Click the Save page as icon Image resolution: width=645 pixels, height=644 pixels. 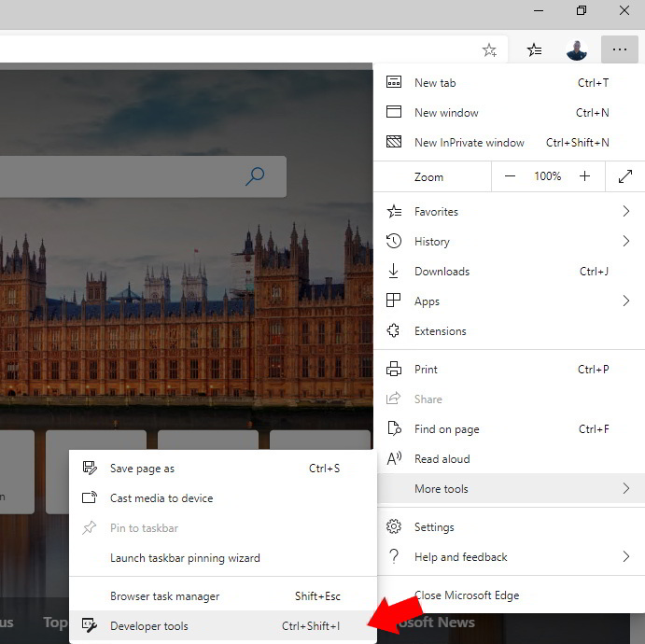click(x=90, y=468)
